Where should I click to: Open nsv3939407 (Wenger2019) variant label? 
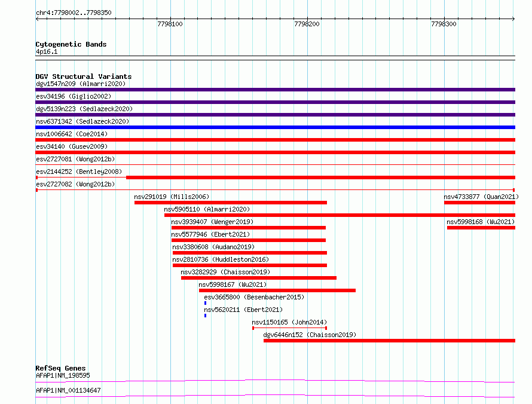click(212, 222)
